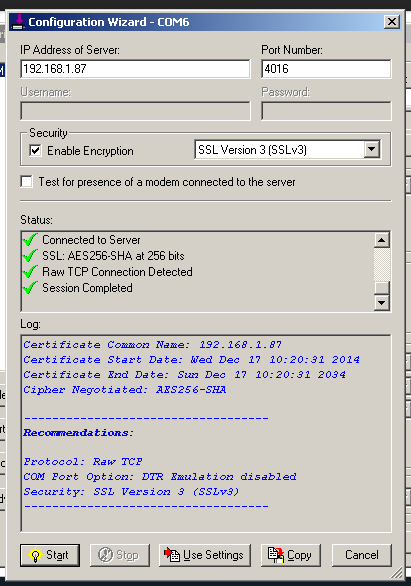Click the Stop button
Viewport: 411px width, 586px height.
(x=120, y=555)
